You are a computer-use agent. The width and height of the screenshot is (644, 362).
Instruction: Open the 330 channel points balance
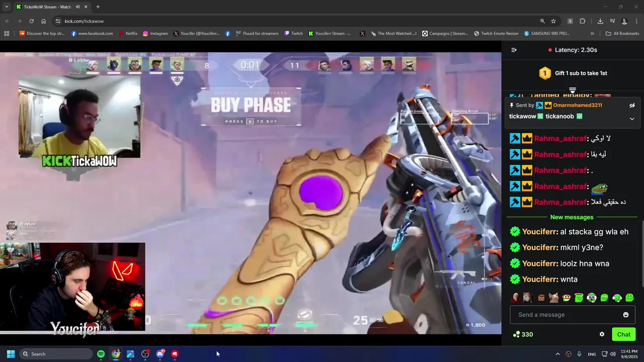[x=523, y=334]
